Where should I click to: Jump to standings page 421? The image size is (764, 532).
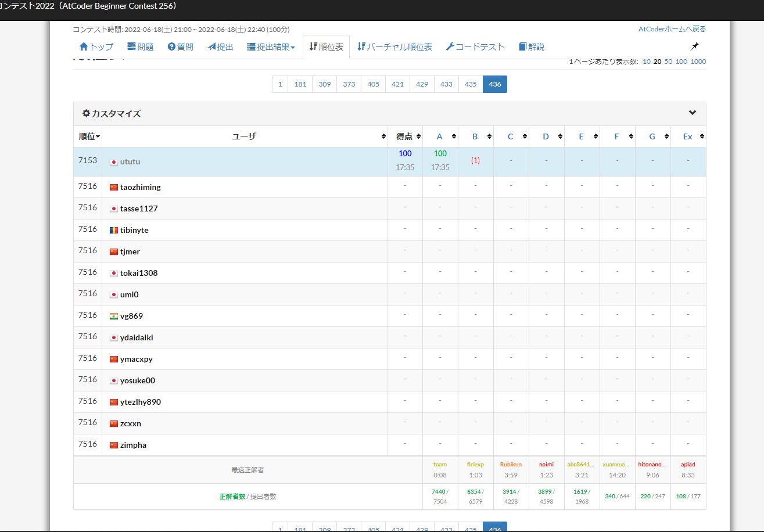[397, 84]
